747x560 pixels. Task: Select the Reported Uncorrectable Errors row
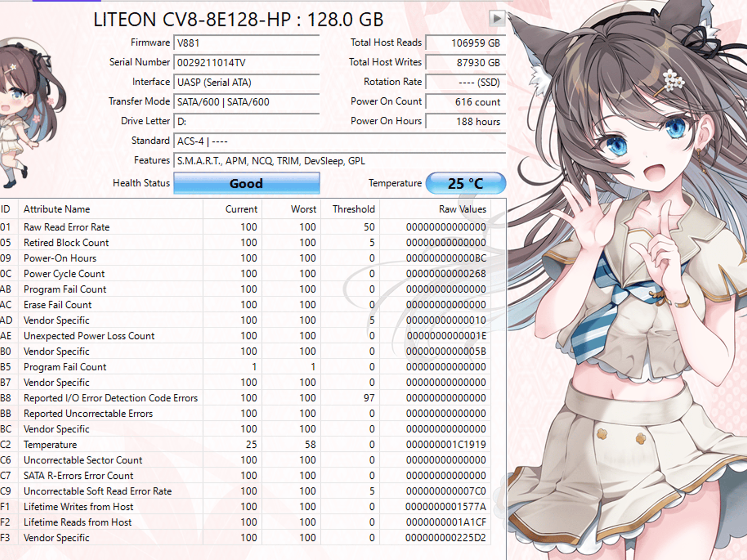click(x=245, y=413)
